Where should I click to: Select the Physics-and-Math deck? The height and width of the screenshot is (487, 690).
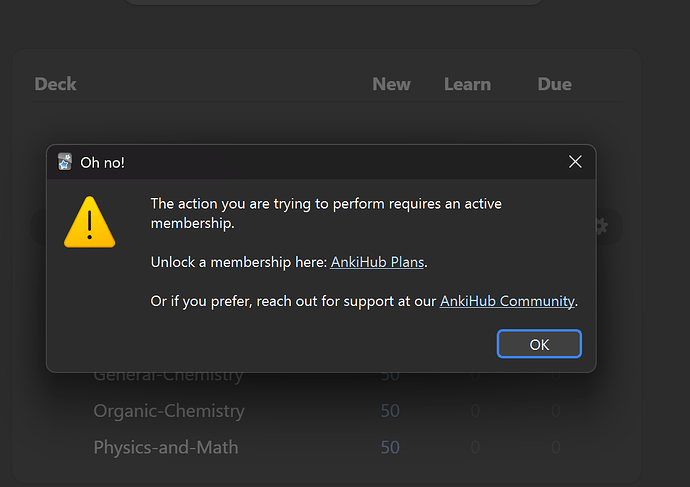(x=166, y=447)
